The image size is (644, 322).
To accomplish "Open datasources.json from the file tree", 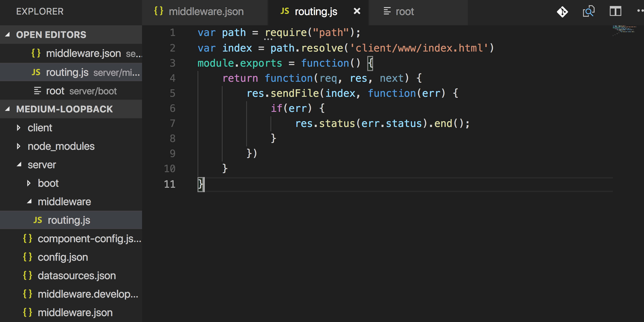I will click(x=77, y=276).
